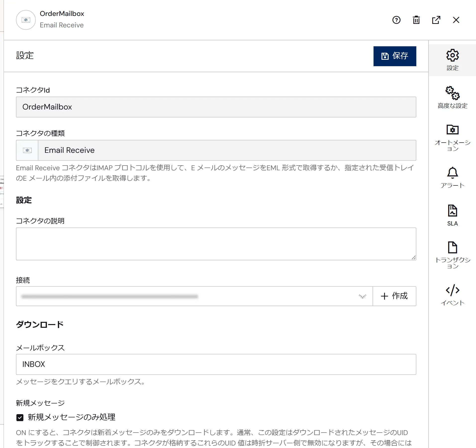Click the ダウンロード section heading
This screenshot has width=476, height=448.
[40, 325]
